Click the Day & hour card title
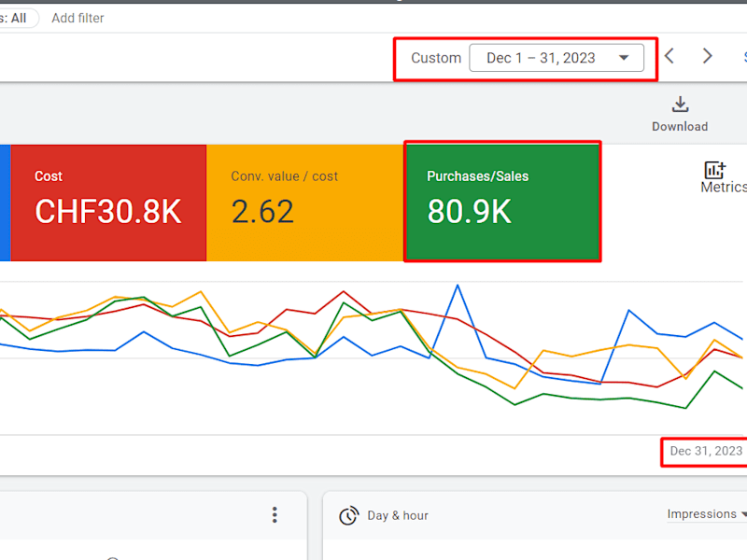 pos(398,516)
